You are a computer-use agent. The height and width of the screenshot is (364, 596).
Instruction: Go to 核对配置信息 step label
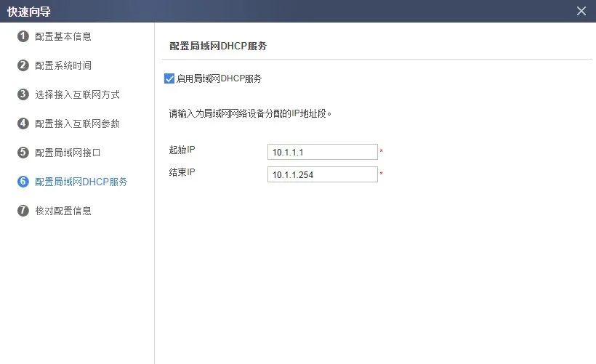(x=63, y=211)
